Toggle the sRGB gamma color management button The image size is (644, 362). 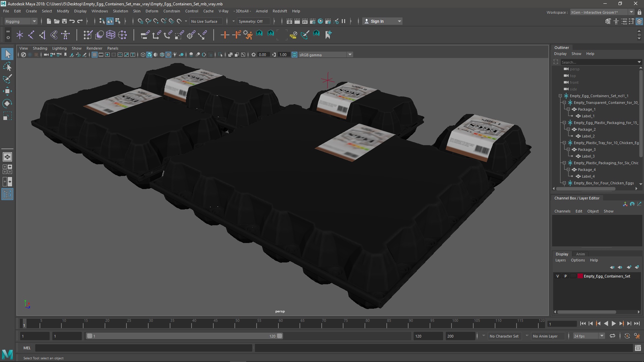[294, 55]
